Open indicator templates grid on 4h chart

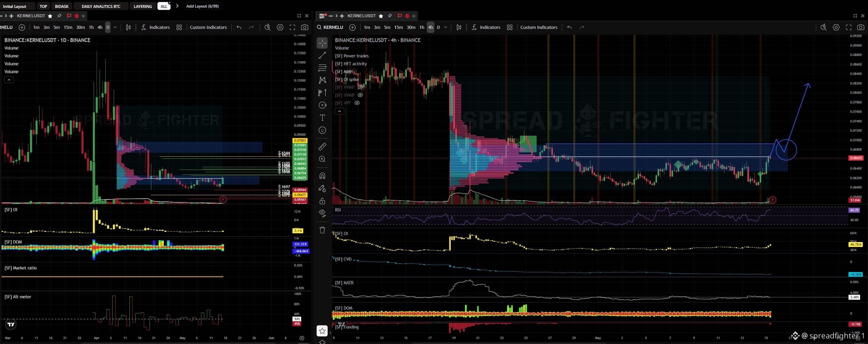(x=510, y=27)
